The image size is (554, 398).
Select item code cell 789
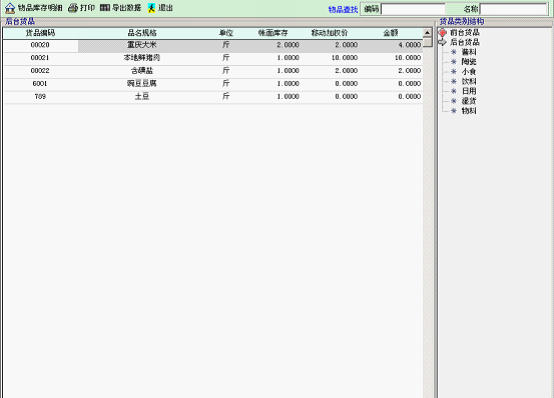pyautogui.click(x=40, y=96)
